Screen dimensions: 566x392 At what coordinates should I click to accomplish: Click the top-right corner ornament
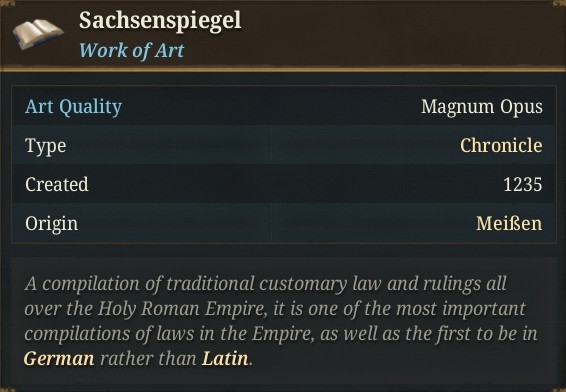[x=559, y=4]
